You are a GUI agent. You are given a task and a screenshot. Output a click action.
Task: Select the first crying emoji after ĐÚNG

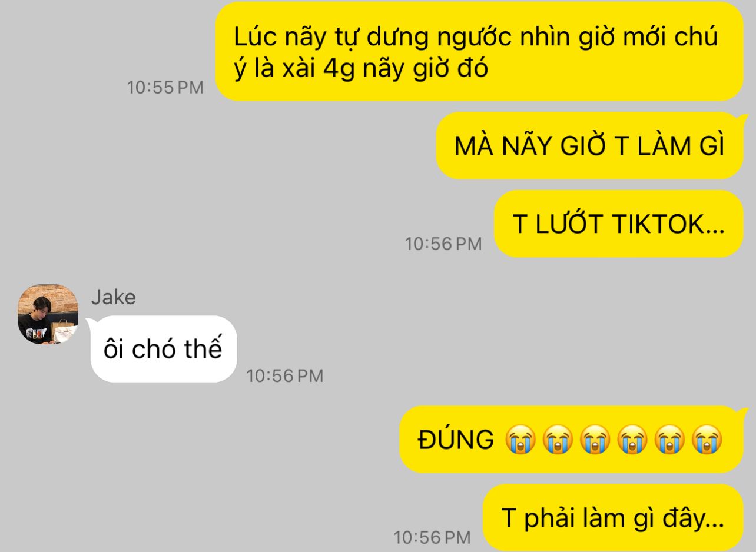pos(520,440)
